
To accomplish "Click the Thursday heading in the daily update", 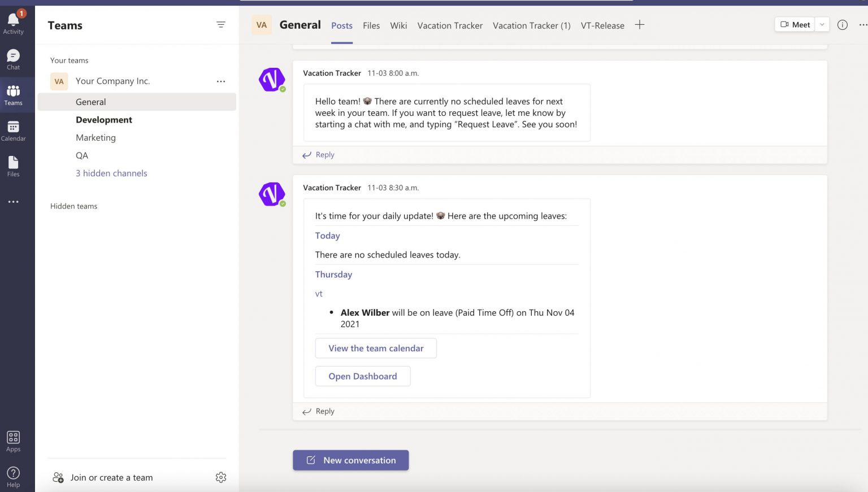I will pos(333,275).
